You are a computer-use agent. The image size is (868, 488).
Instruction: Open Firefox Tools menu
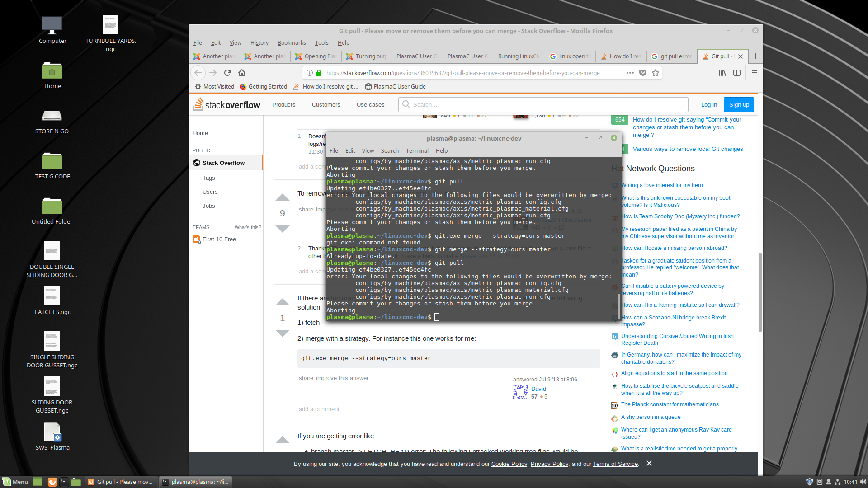pos(322,42)
